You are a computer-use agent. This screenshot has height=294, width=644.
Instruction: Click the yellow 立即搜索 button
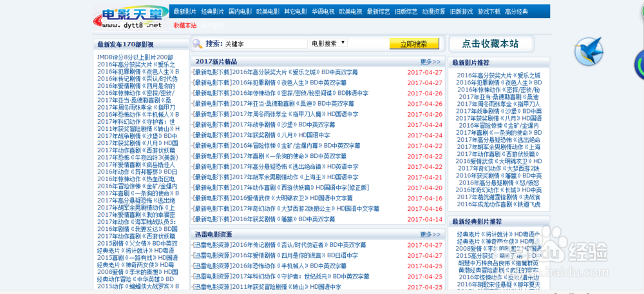414,44
